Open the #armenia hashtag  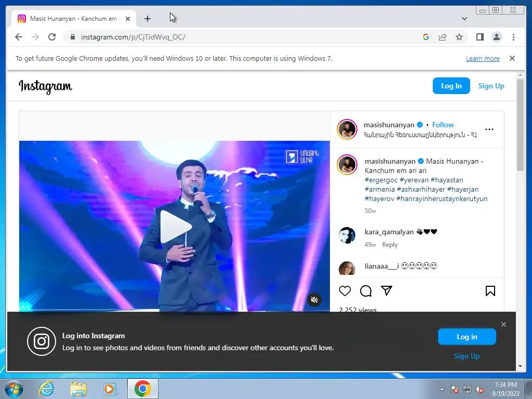[x=380, y=189]
